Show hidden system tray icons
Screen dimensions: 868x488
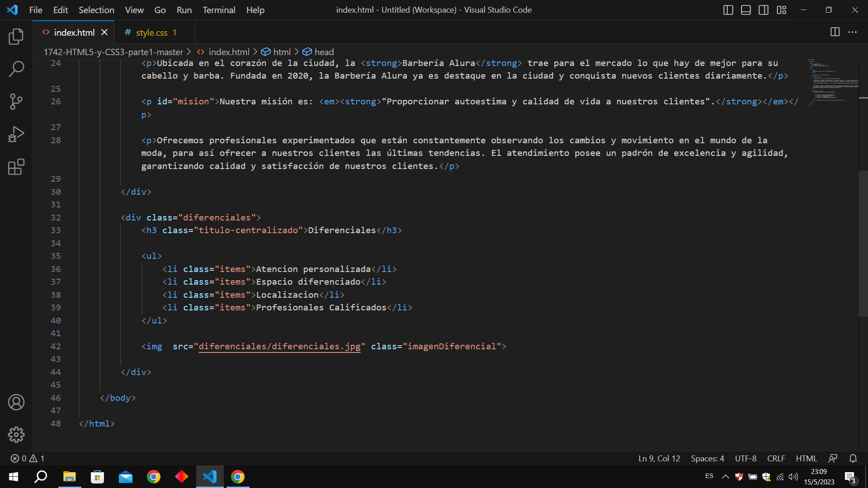(725, 477)
